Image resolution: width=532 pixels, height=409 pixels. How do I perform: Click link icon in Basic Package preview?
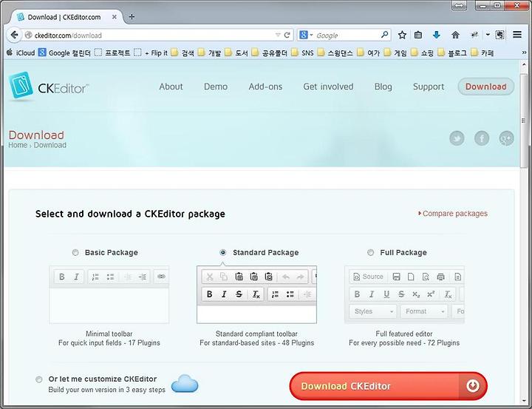coord(162,277)
